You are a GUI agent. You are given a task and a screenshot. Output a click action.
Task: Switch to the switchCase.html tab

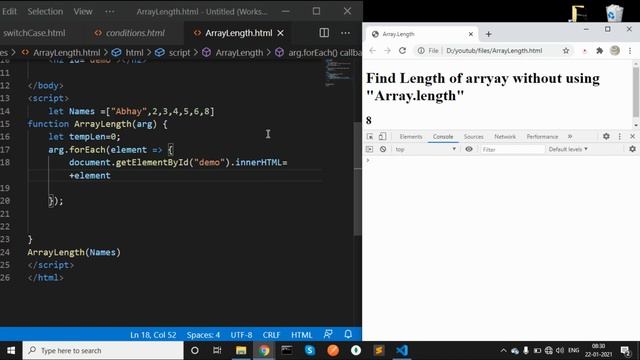(33, 33)
